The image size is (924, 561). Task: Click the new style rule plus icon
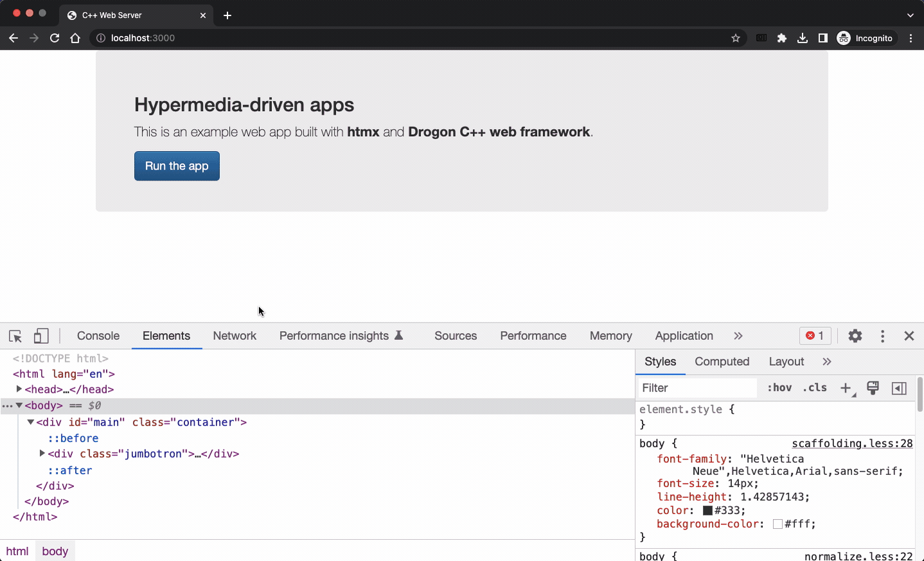click(846, 388)
